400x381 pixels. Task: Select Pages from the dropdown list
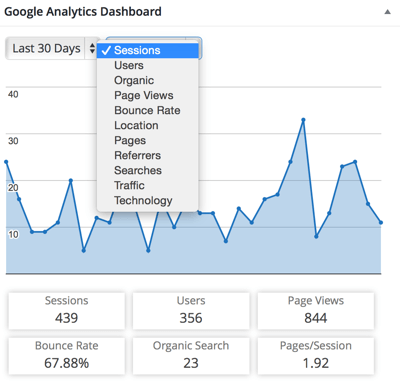(148, 140)
